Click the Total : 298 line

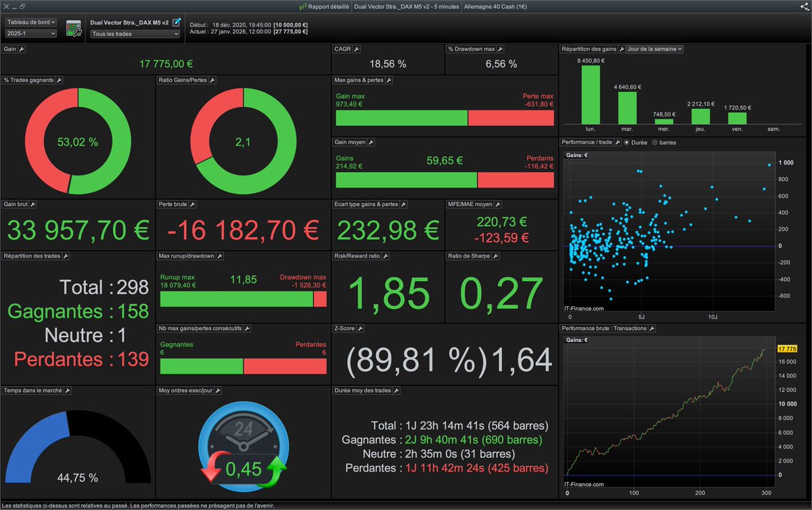pos(104,287)
